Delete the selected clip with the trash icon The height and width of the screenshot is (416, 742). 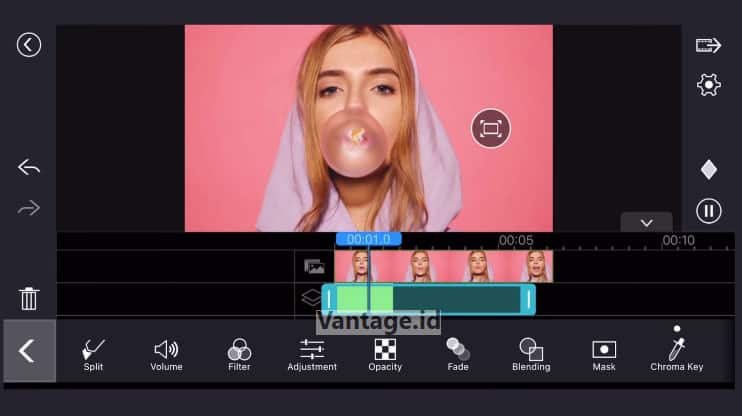pyautogui.click(x=29, y=299)
